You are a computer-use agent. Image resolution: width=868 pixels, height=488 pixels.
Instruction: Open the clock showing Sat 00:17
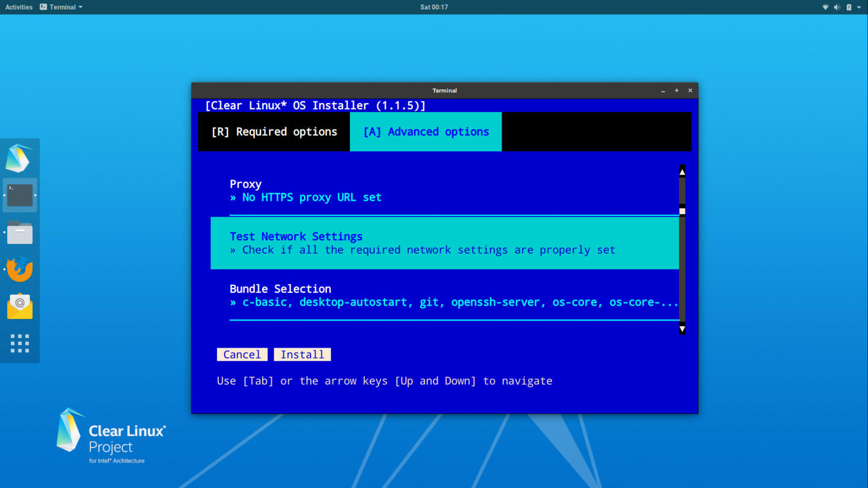(x=434, y=7)
